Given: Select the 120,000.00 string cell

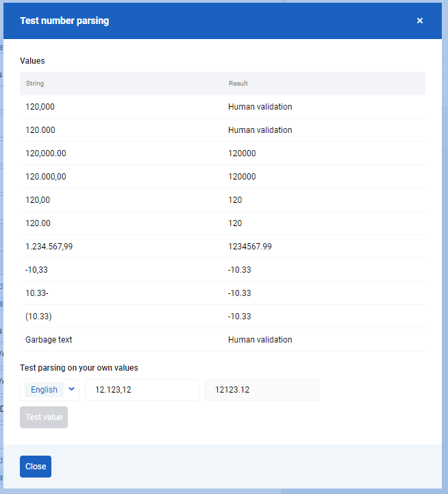Looking at the screenshot, I should 46,153.
